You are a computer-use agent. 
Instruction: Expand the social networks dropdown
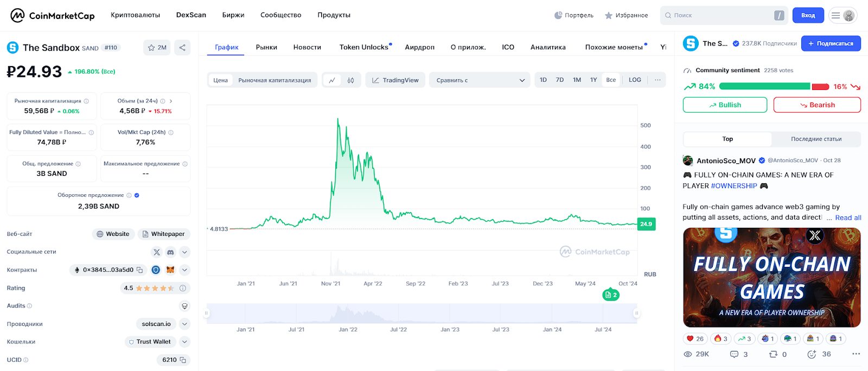(x=184, y=252)
